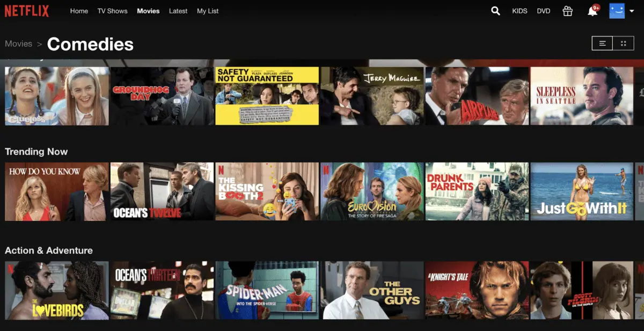This screenshot has width=644, height=331.
Task: Open Jerry Maguire thumbnail
Action: 372,96
